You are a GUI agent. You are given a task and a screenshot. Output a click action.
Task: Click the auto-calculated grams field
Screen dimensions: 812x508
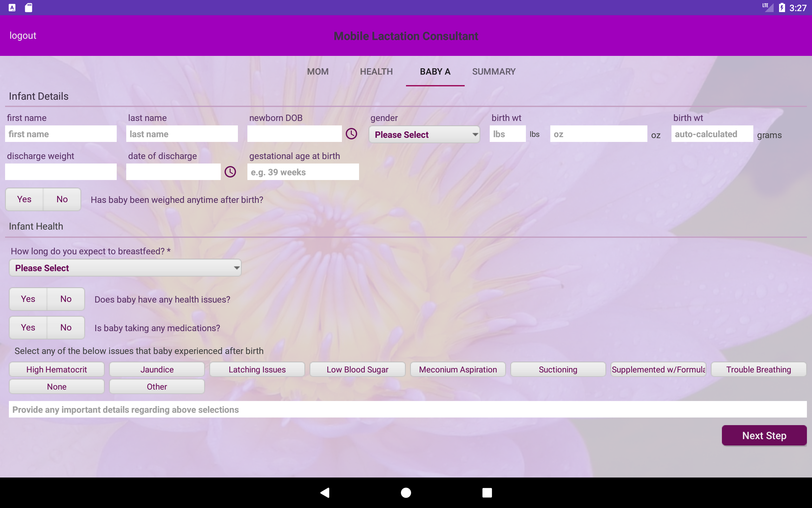pos(712,134)
